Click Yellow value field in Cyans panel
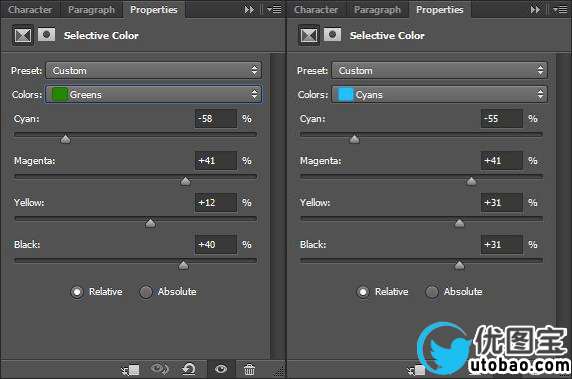 point(502,202)
